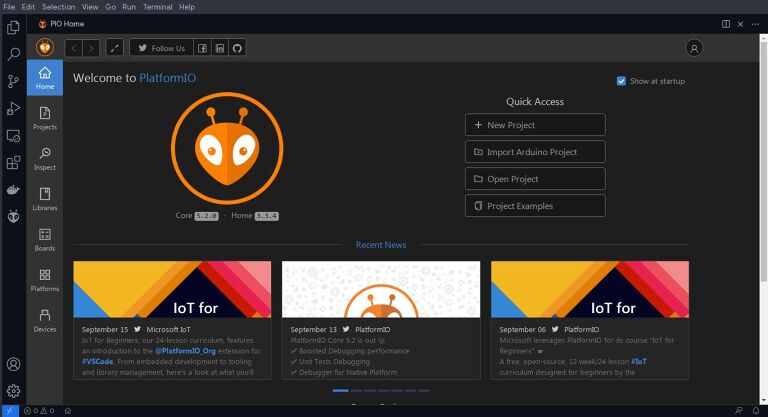Click Project Examples button
Screen dimensions: 768x417
click(535, 206)
